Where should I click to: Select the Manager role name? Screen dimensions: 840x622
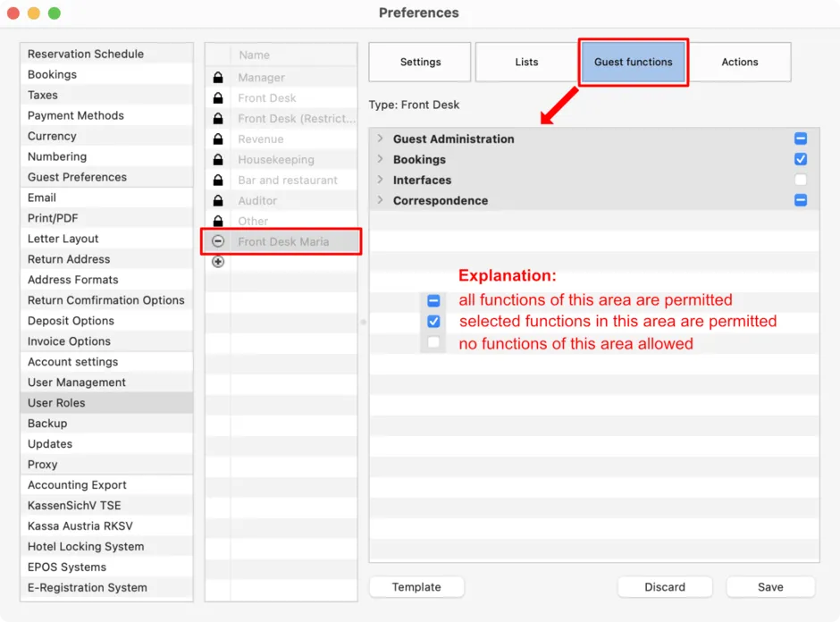click(x=262, y=78)
